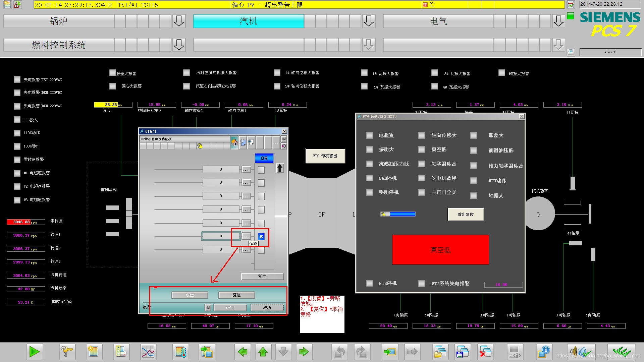This screenshot has width=644, height=362.
Task: Select the 汽机 area tab
Action: (249, 21)
